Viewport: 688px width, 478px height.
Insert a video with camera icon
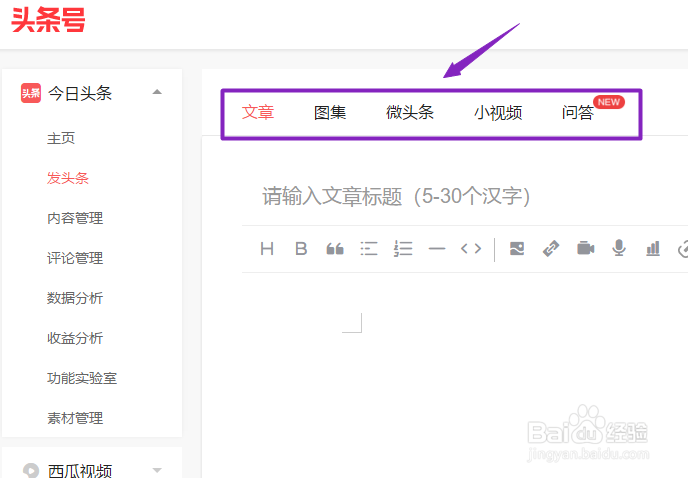coord(585,249)
